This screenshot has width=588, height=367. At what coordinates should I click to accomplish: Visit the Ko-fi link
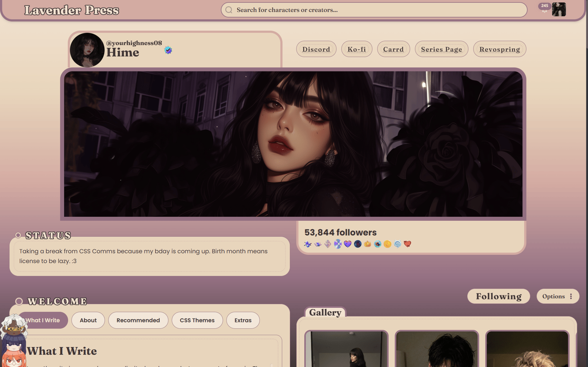coord(357,49)
